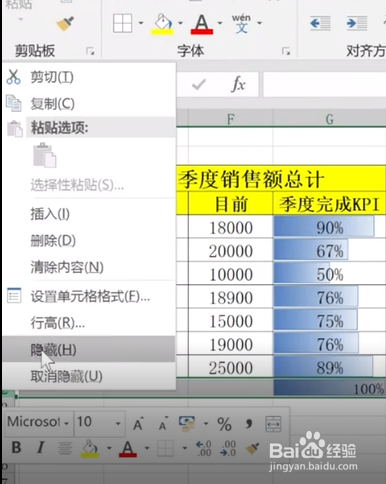
Task: Click the 89% KPI data bar cell
Action: click(329, 367)
